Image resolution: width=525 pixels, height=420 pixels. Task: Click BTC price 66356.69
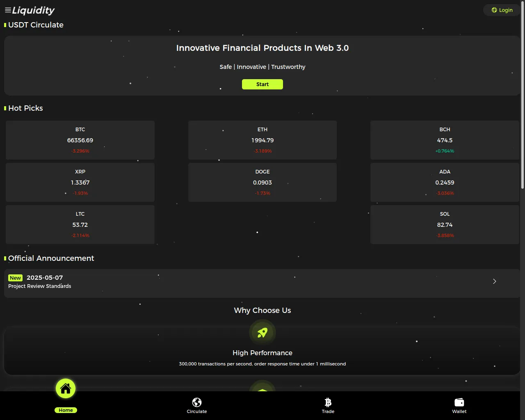click(x=80, y=140)
